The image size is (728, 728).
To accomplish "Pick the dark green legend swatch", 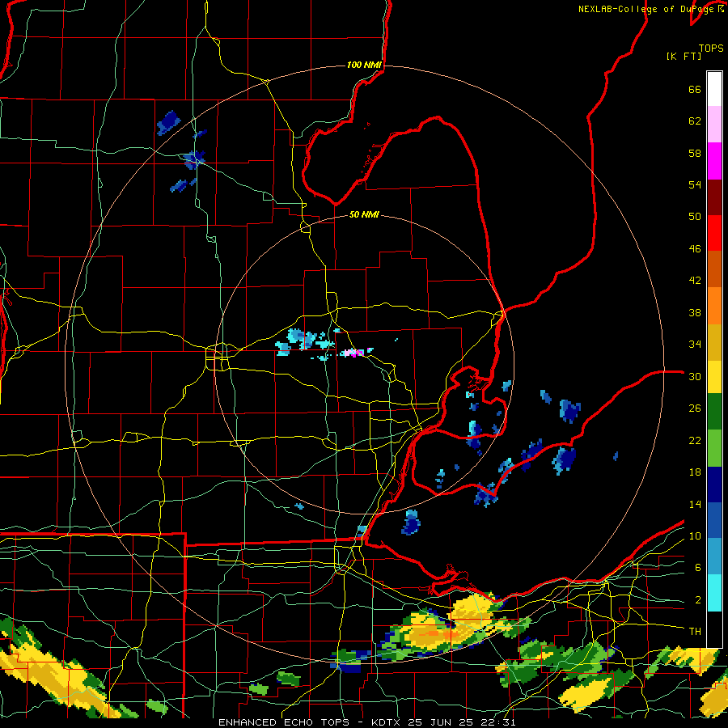I will click(714, 411).
